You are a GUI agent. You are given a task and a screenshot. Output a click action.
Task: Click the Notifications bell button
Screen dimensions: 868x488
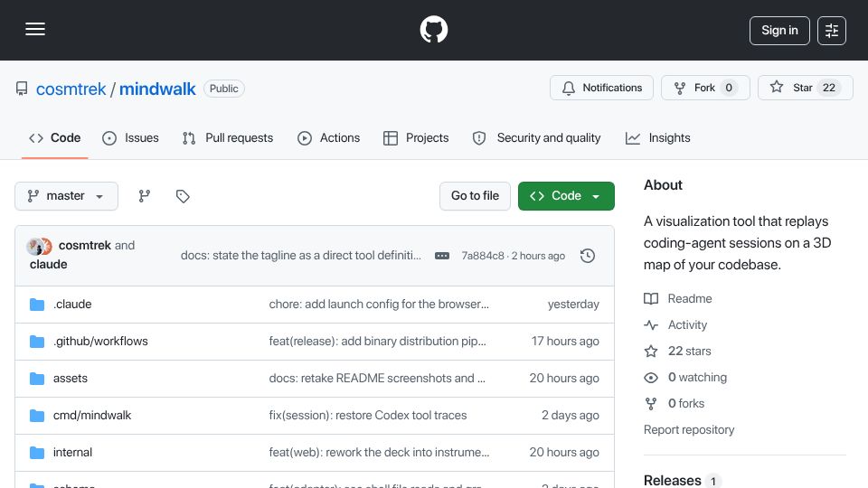click(x=601, y=88)
